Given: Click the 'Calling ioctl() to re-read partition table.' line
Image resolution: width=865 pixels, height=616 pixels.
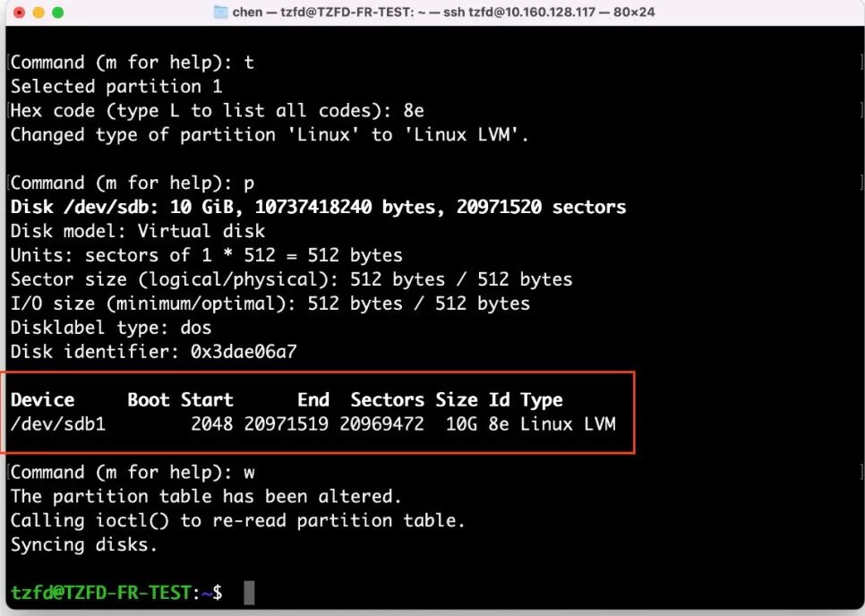Looking at the screenshot, I should click(x=238, y=521).
